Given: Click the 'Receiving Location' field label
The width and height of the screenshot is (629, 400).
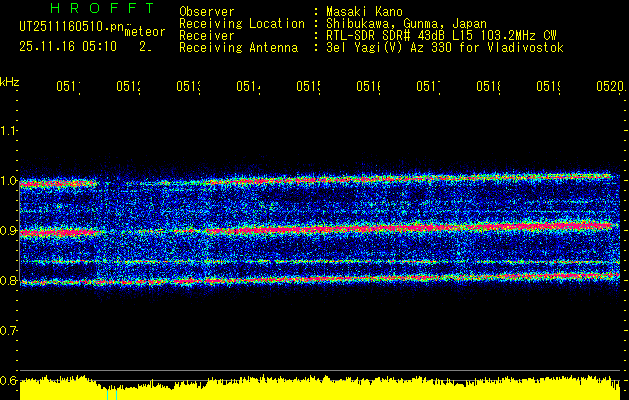Looking at the screenshot, I should (x=242, y=24).
